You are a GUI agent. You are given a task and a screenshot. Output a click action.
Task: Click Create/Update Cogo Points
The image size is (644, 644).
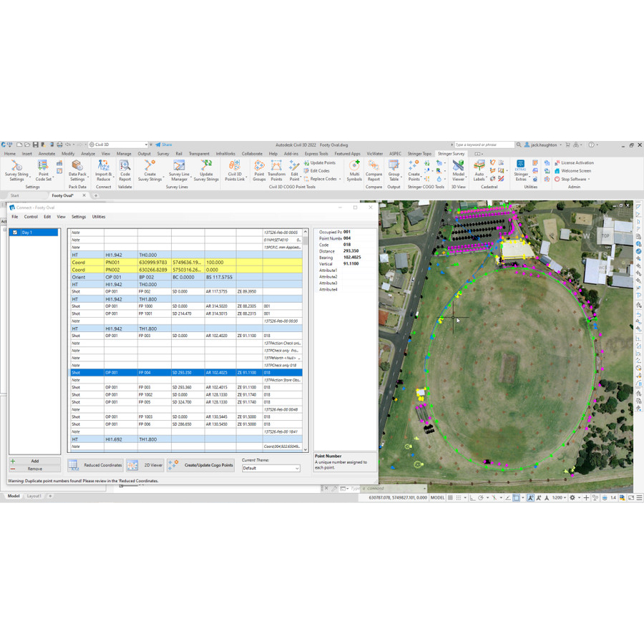200,465
